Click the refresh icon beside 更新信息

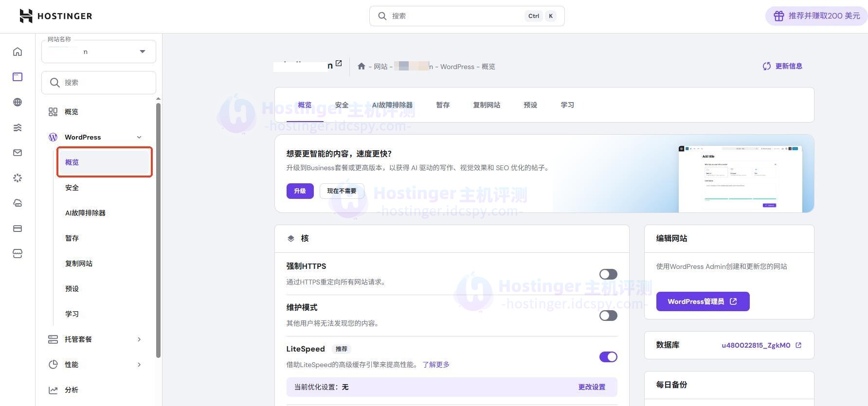(x=767, y=66)
